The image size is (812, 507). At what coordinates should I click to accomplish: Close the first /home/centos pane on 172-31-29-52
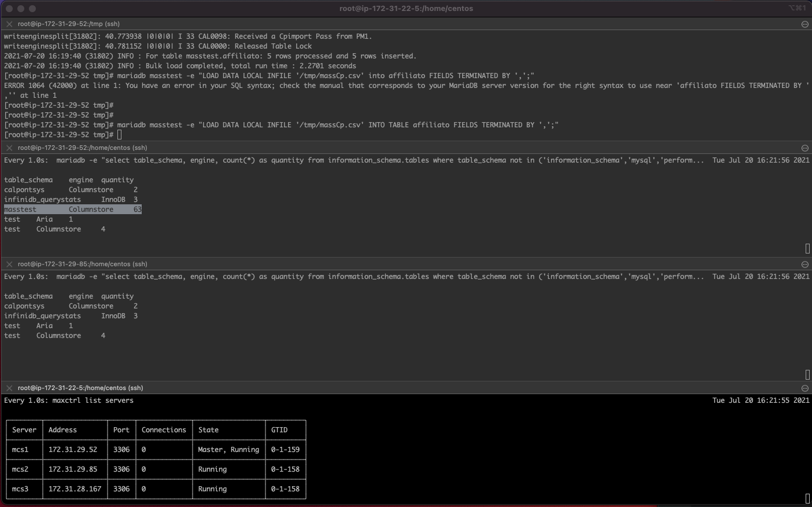pos(9,148)
